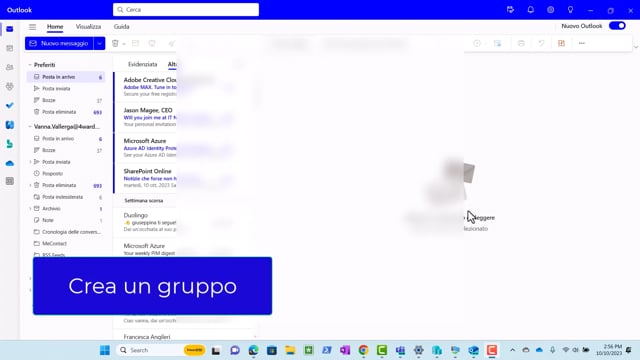Show hidden icons in system tray

[x=512, y=350]
